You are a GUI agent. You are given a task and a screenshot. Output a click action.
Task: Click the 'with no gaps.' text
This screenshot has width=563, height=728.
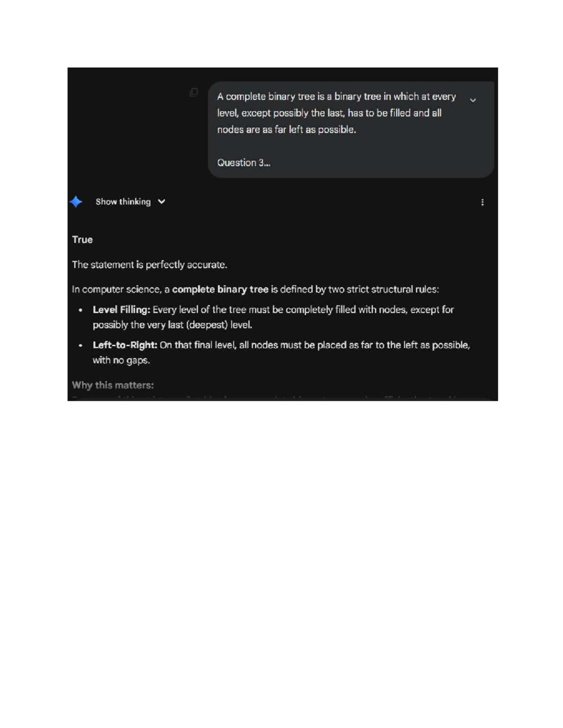tap(121, 360)
